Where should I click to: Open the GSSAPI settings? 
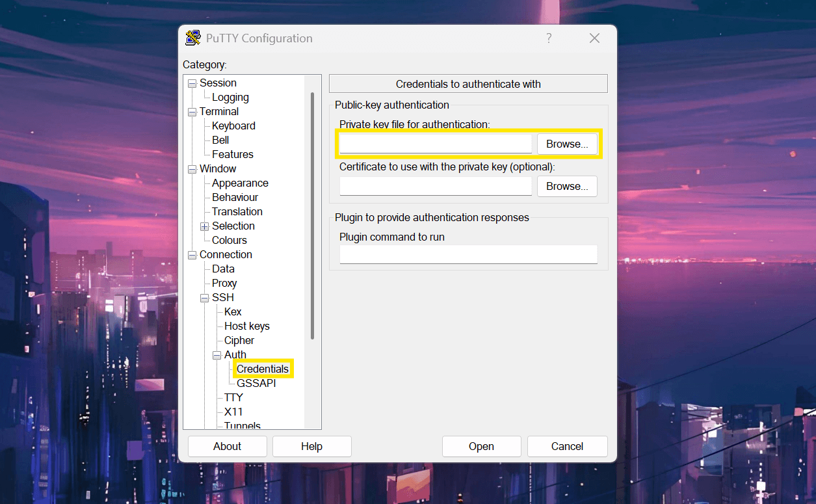coord(256,383)
